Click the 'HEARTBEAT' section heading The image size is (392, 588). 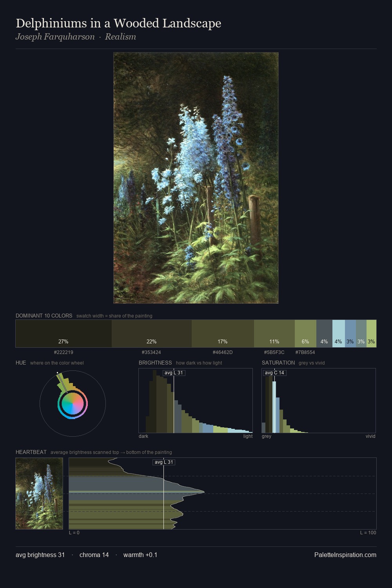31,452
